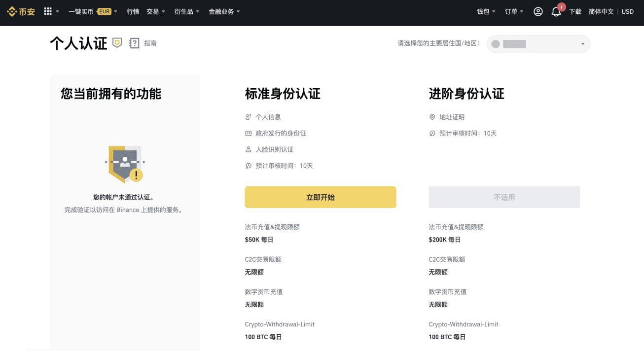Screen dimensions: 644x351
Task: Click the 个人信息 person icon
Action: [x=248, y=117]
